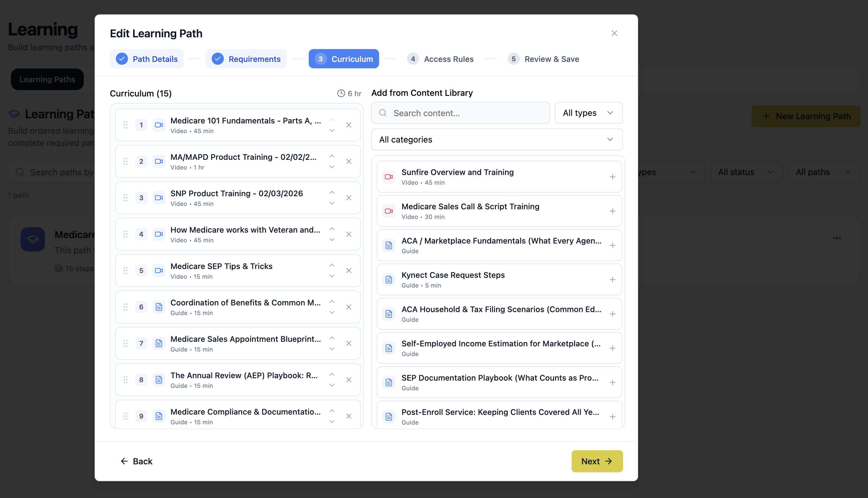Click 'Kynect Case Request Steps' title
Viewport: 868px width, 498px height.
point(453,275)
